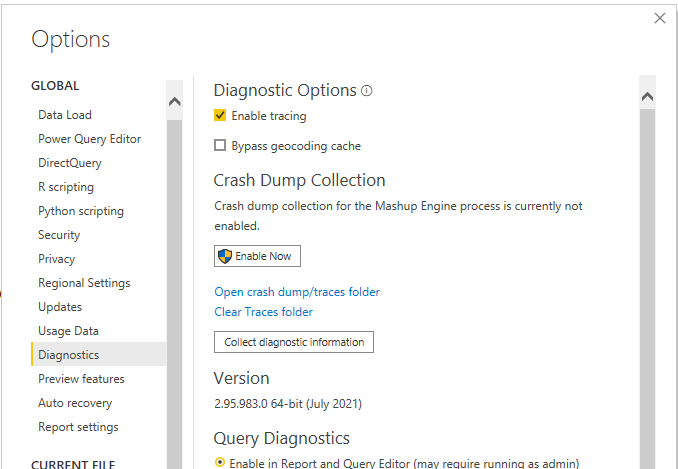Screen dimensions: 678x469
Task: Click the main panel scroll-up arrow
Action: [647, 96]
